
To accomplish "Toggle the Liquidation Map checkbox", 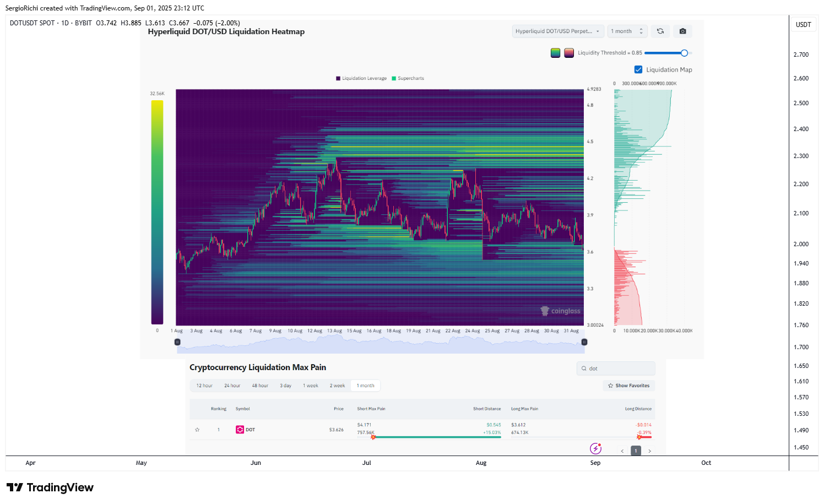I will pyautogui.click(x=638, y=69).
